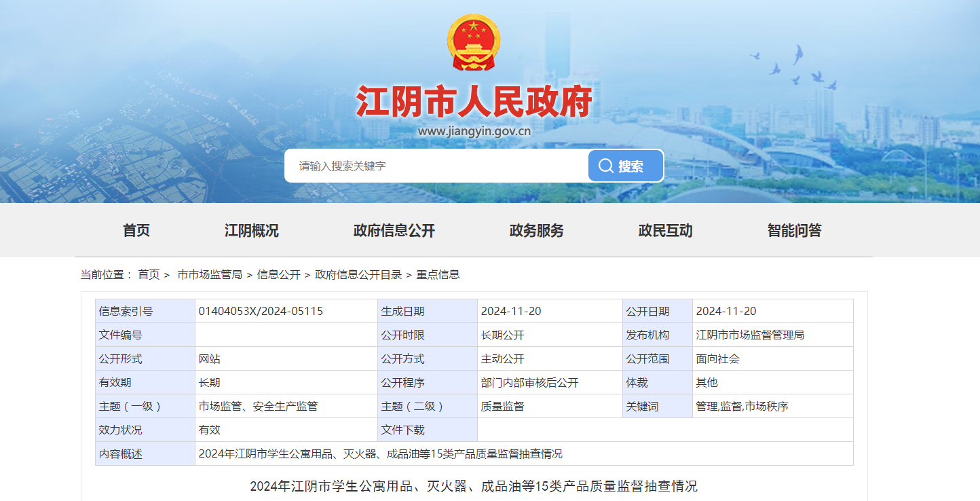Screen dimensions: 980x501
Task: Click the 网站 value cell
Action: [x=286, y=359]
